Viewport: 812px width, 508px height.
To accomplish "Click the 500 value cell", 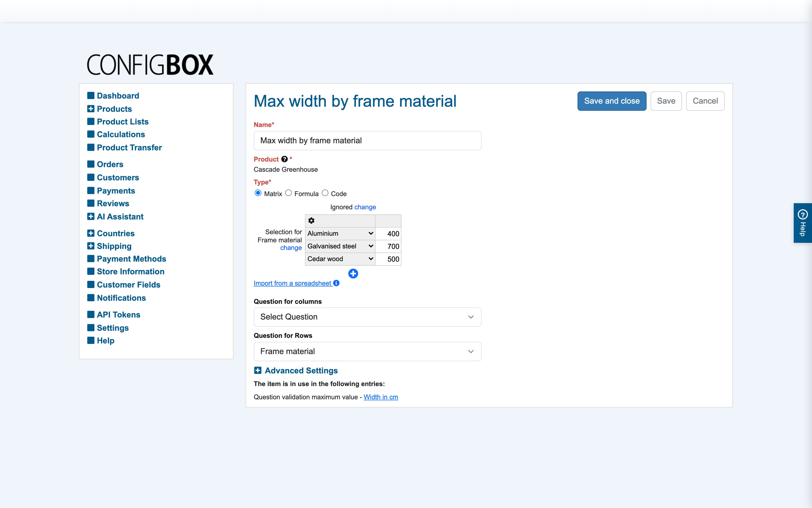I will click(388, 259).
